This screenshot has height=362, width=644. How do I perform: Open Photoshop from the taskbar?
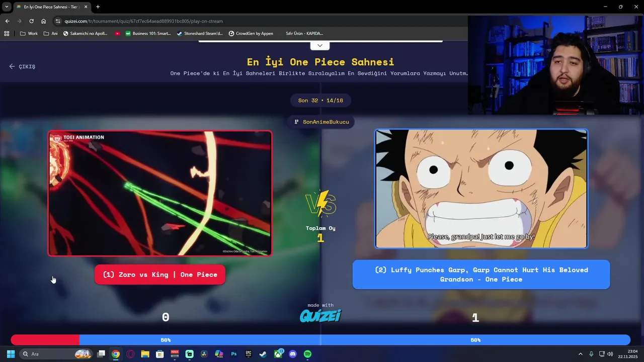pos(233,354)
